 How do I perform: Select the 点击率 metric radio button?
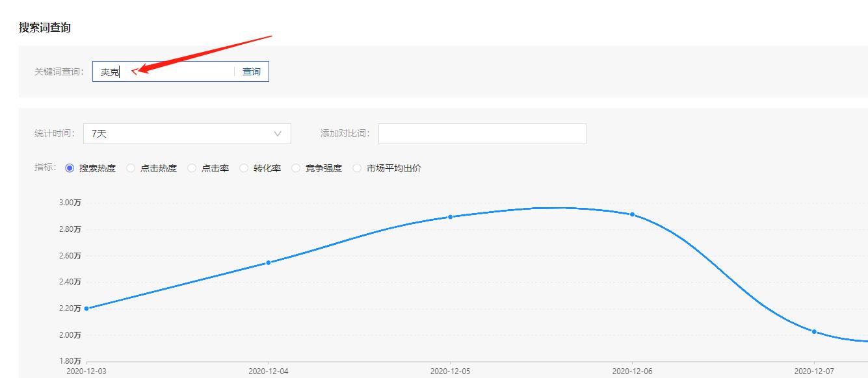coord(192,168)
